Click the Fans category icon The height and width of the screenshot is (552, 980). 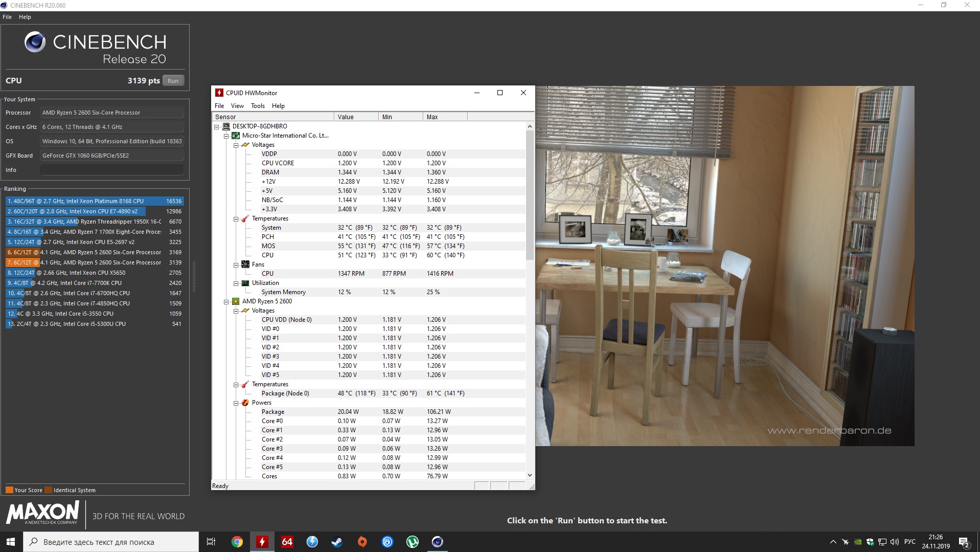[x=245, y=264]
